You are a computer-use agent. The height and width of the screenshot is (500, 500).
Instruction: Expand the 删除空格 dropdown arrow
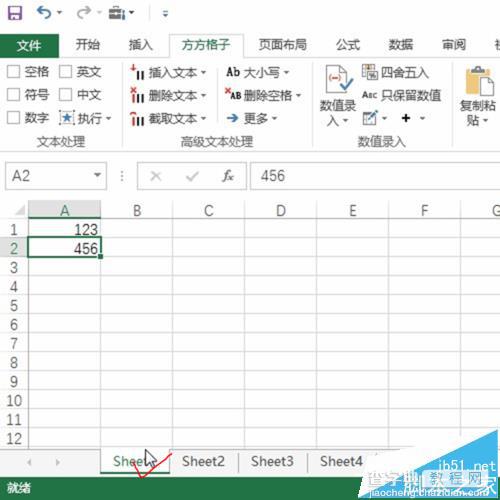pyautogui.click(x=298, y=95)
